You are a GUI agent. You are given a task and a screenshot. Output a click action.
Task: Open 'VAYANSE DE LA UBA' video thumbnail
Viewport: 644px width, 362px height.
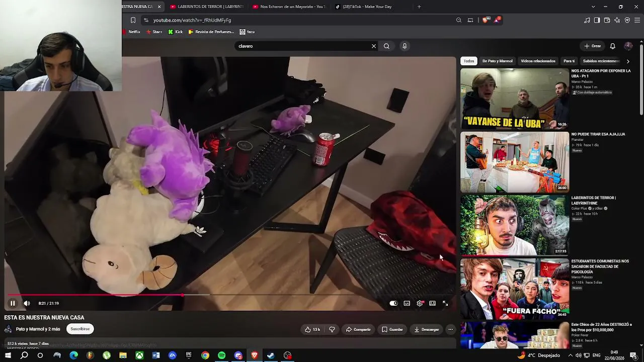tap(515, 99)
